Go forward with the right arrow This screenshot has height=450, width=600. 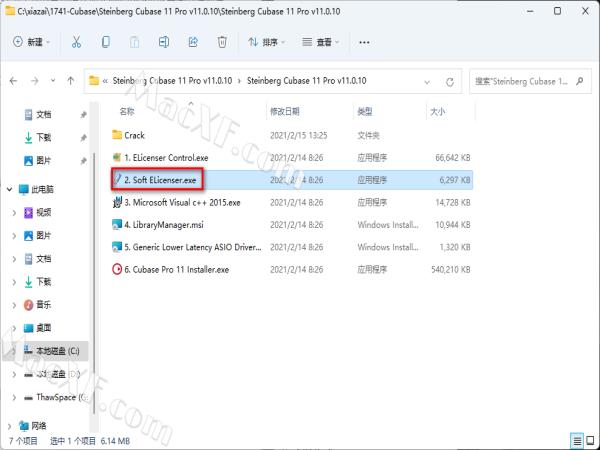pyautogui.click(x=35, y=81)
